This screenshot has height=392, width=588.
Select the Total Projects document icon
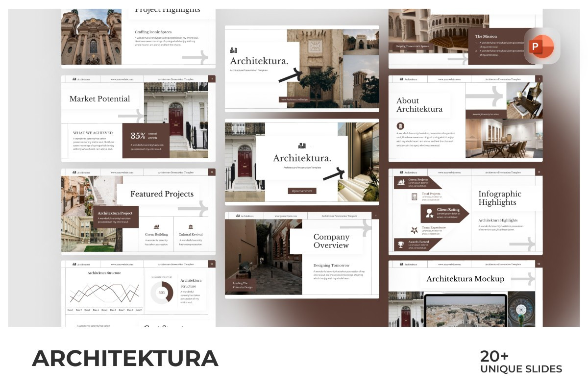pyautogui.click(x=414, y=196)
